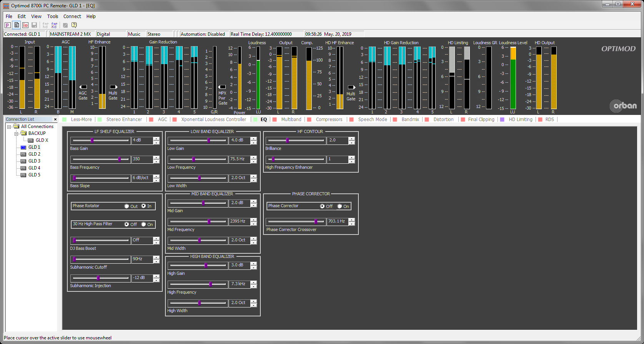Image resolution: width=644 pixels, height=344 pixels.
Task: Open the Tools menu
Action: coord(53,17)
